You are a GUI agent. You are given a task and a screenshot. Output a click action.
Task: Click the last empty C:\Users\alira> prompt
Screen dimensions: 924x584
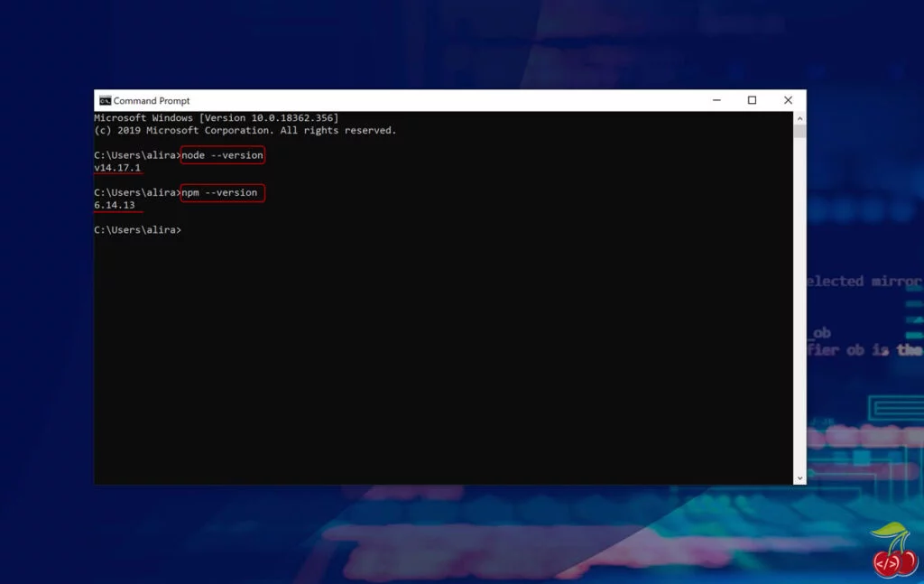pos(138,230)
